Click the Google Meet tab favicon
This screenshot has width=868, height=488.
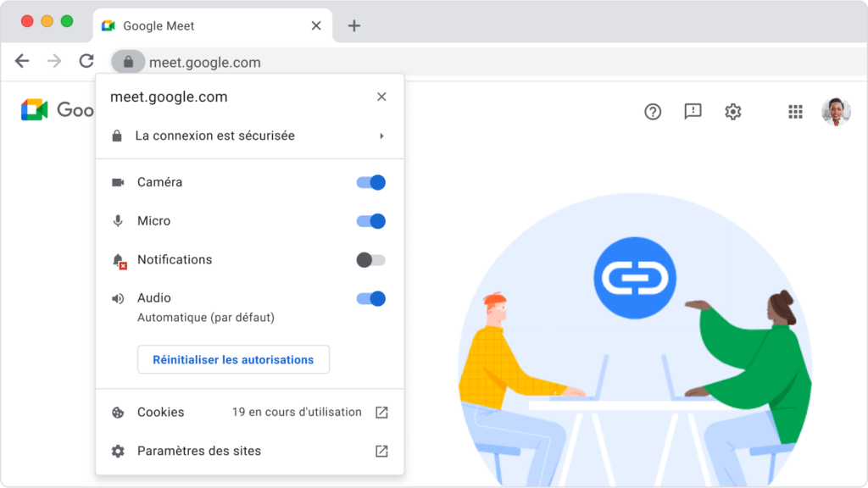point(108,26)
